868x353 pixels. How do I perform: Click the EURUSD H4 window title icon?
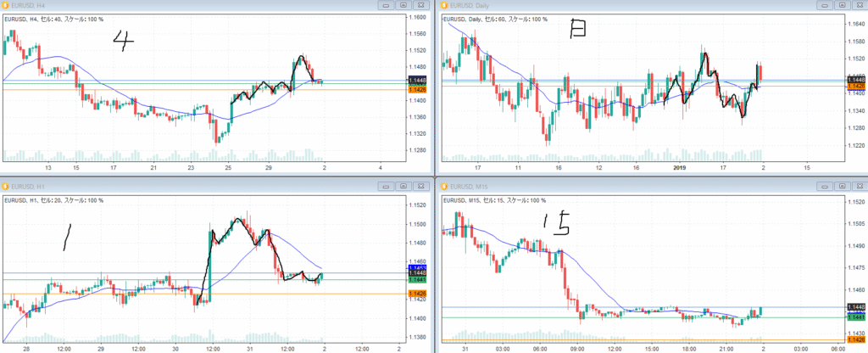(x=6, y=6)
